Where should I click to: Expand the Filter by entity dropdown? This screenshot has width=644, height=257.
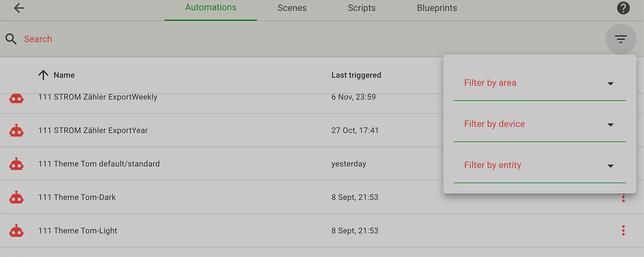click(540, 165)
